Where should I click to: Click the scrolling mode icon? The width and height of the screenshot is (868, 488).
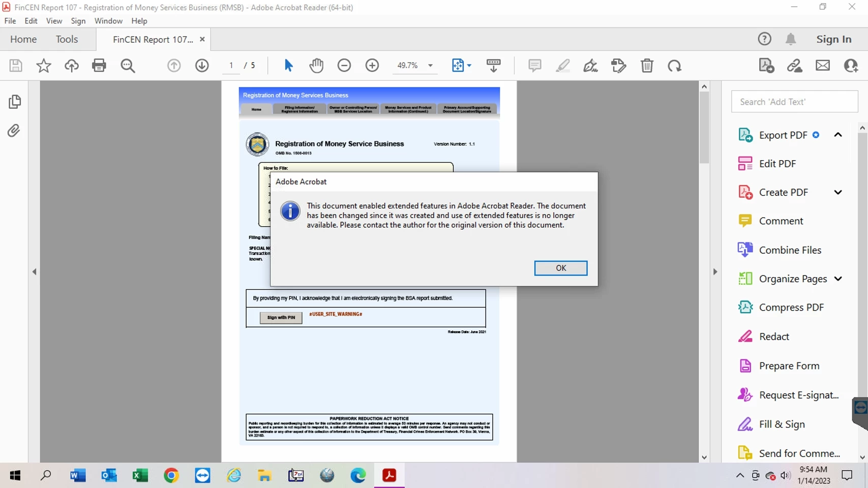pyautogui.click(x=493, y=66)
